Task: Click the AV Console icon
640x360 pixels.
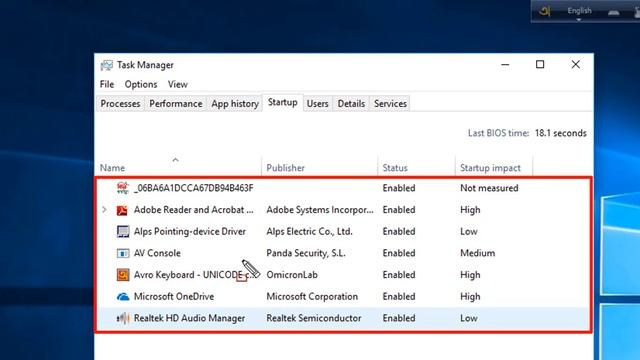Action: point(123,253)
